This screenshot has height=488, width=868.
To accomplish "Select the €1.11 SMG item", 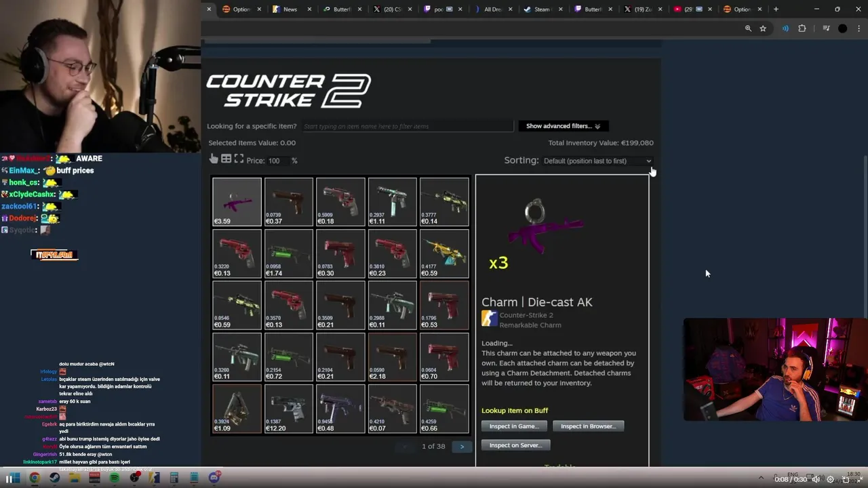I will [x=393, y=202].
